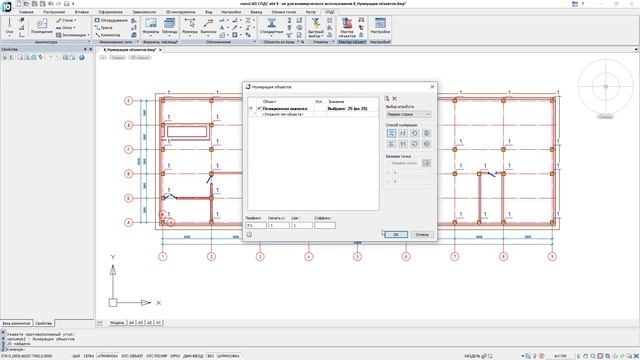Open the Построение ribbon tab

click(x=54, y=12)
